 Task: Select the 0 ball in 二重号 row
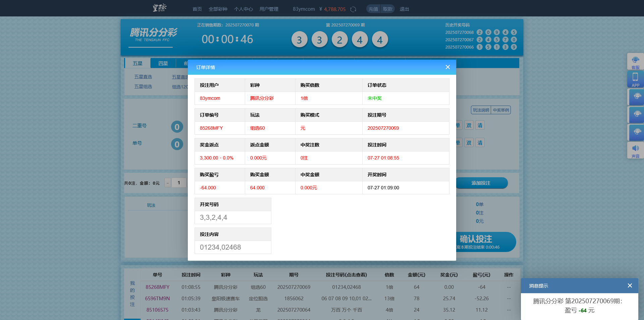(x=177, y=127)
